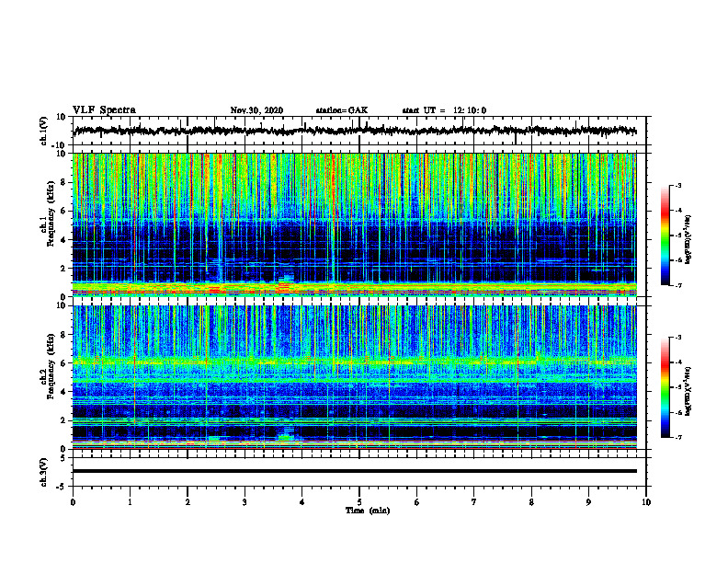Screen dimensions: 728x563
Task: Click the "ch.1(V)" waveform axis label
Action: 43,131
